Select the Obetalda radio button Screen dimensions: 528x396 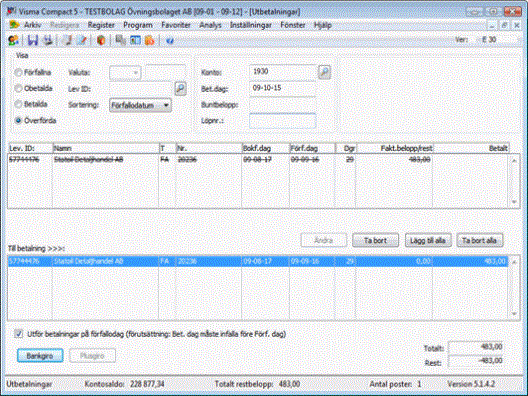18,88
